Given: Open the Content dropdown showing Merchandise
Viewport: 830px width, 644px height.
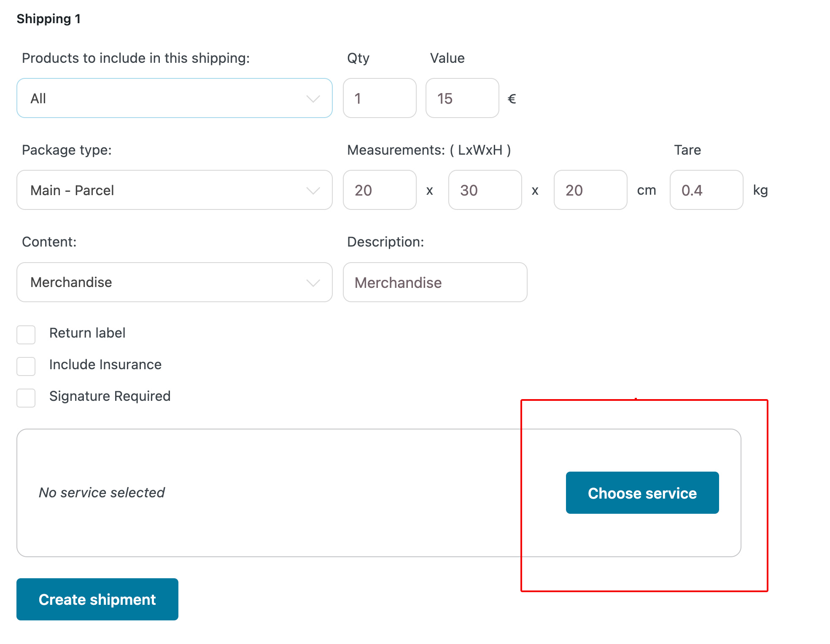Looking at the screenshot, I should coord(174,282).
